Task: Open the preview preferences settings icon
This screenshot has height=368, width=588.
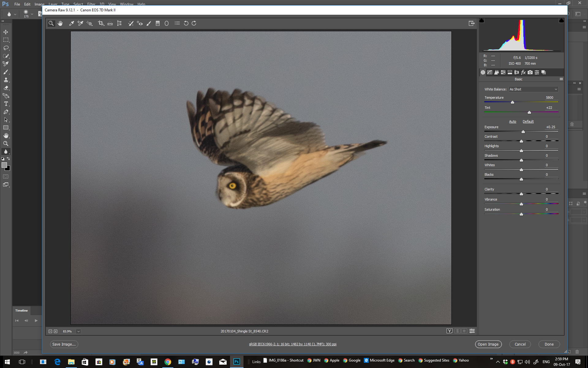Action: 472,331
